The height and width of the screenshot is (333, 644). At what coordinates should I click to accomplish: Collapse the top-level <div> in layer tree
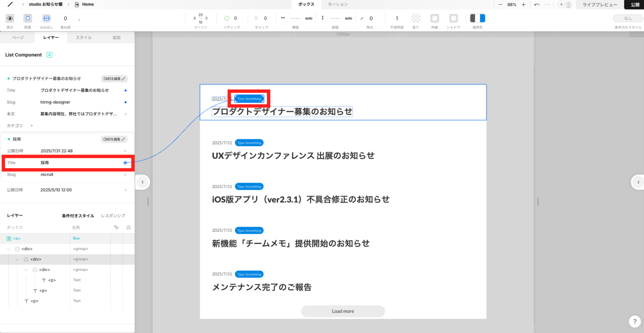(x=8, y=248)
